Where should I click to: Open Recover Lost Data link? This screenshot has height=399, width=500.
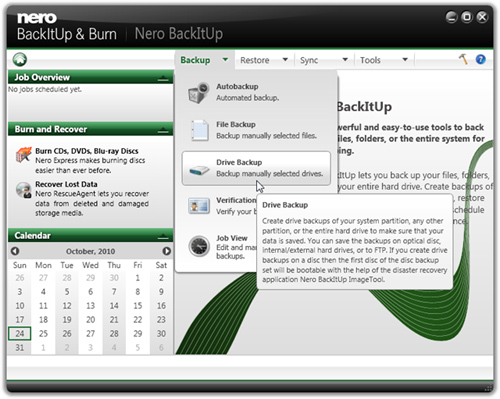point(66,184)
